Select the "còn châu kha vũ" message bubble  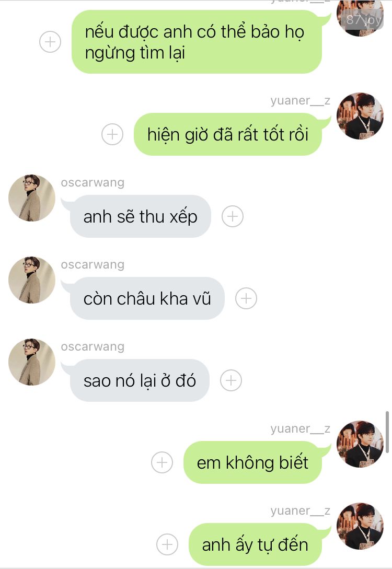pos(147,298)
